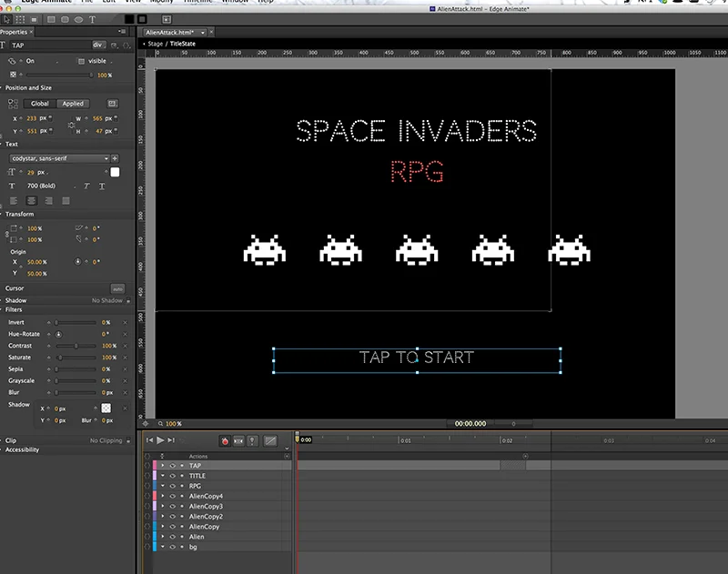Select the Transform tool
The image size is (728, 574).
pos(20,19)
